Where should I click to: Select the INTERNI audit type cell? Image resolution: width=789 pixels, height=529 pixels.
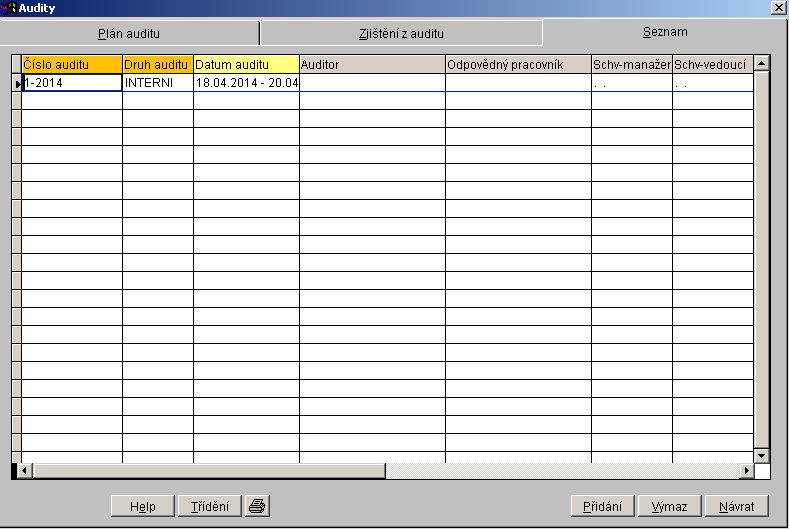(x=157, y=83)
